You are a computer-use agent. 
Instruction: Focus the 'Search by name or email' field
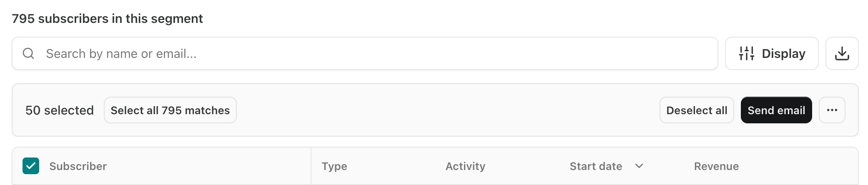click(x=365, y=53)
